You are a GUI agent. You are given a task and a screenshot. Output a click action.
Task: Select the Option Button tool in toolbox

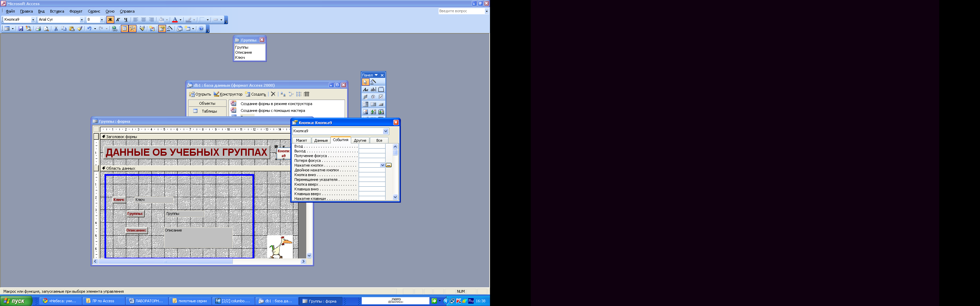click(373, 97)
